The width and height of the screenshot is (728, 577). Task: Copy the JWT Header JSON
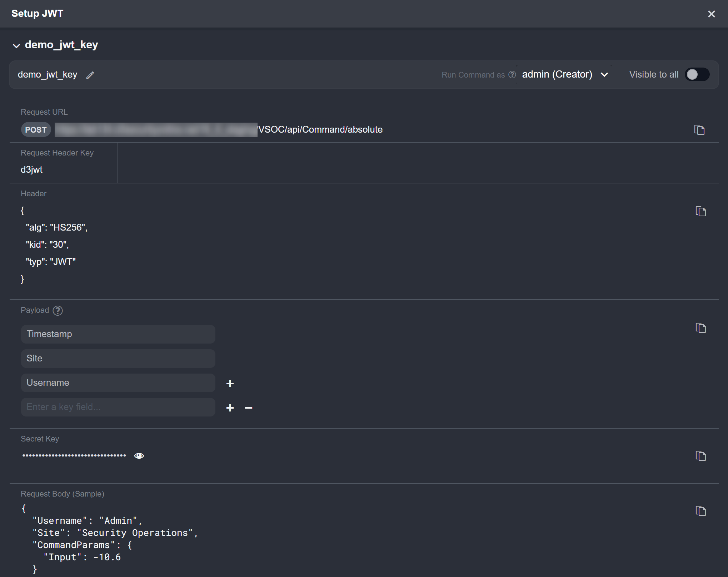[700, 211]
